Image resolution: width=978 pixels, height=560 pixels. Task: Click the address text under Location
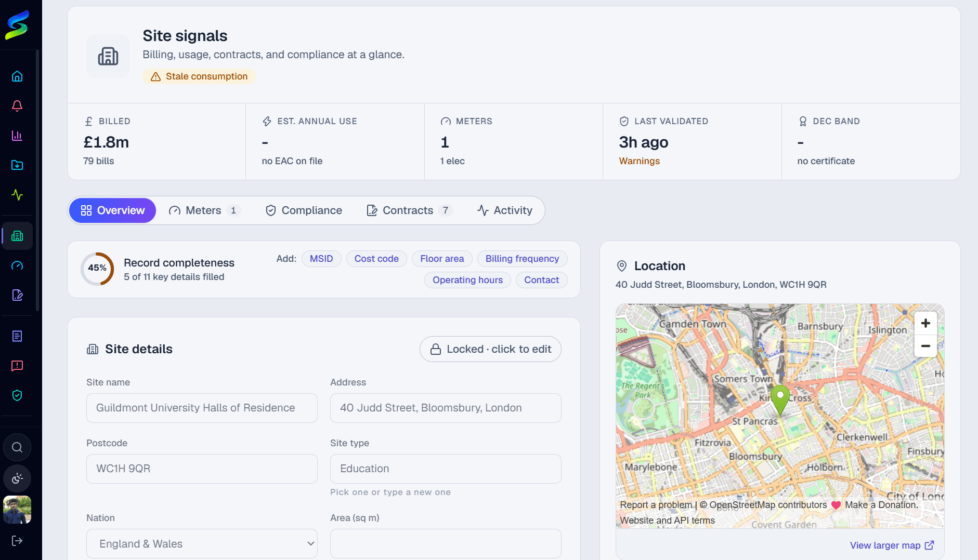point(721,285)
